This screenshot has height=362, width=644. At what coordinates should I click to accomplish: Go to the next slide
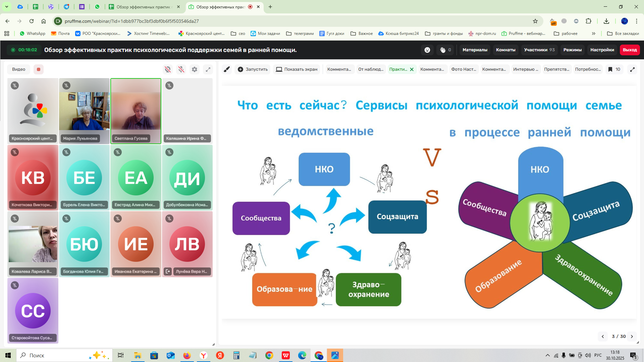[632, 337]
